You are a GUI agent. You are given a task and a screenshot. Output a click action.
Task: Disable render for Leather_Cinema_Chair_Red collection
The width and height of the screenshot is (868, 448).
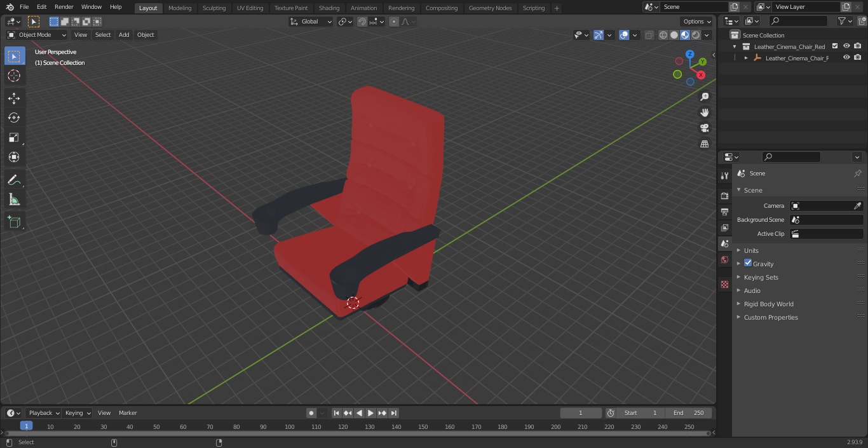point(857,46)
